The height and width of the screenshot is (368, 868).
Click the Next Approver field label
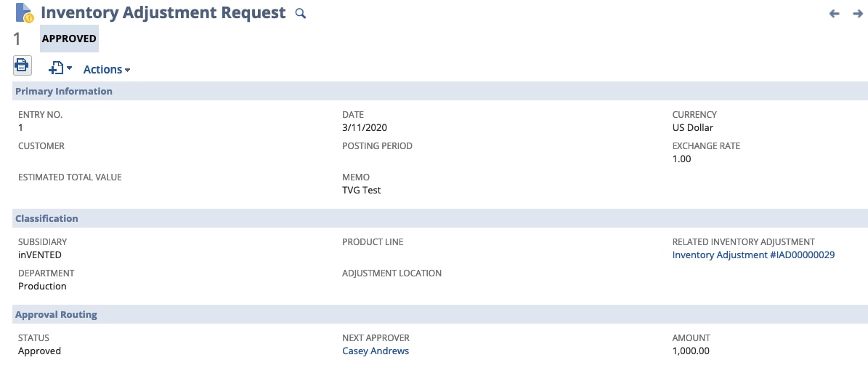376,338
